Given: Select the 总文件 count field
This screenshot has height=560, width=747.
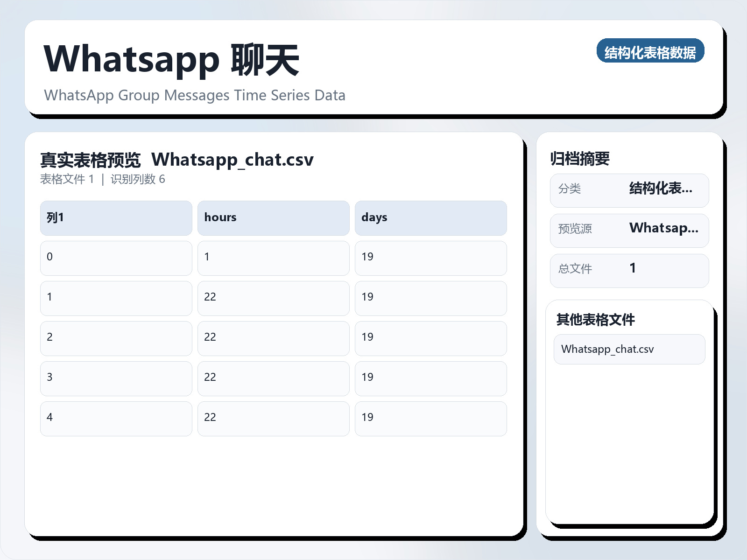Looking at the screenshot, I should click(629, 270).
